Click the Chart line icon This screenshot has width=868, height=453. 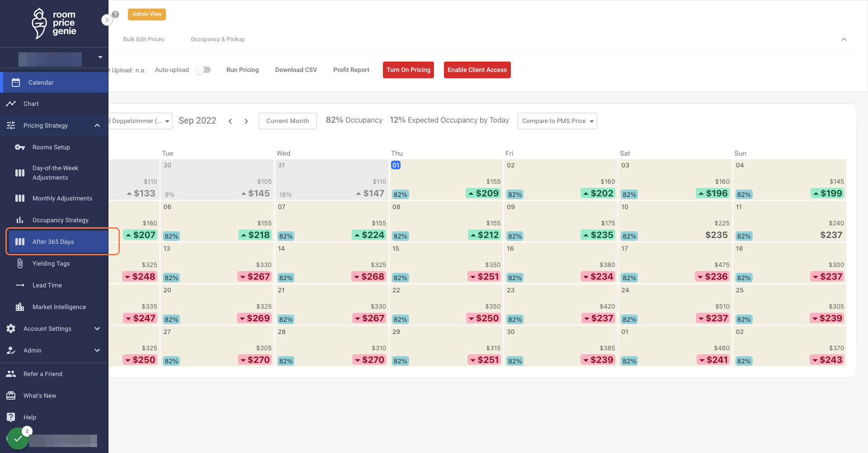point(11,104)
